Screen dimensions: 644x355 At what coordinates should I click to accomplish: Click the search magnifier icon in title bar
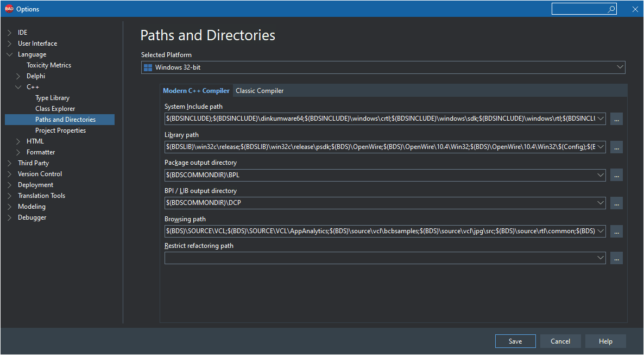click(611, 9)
